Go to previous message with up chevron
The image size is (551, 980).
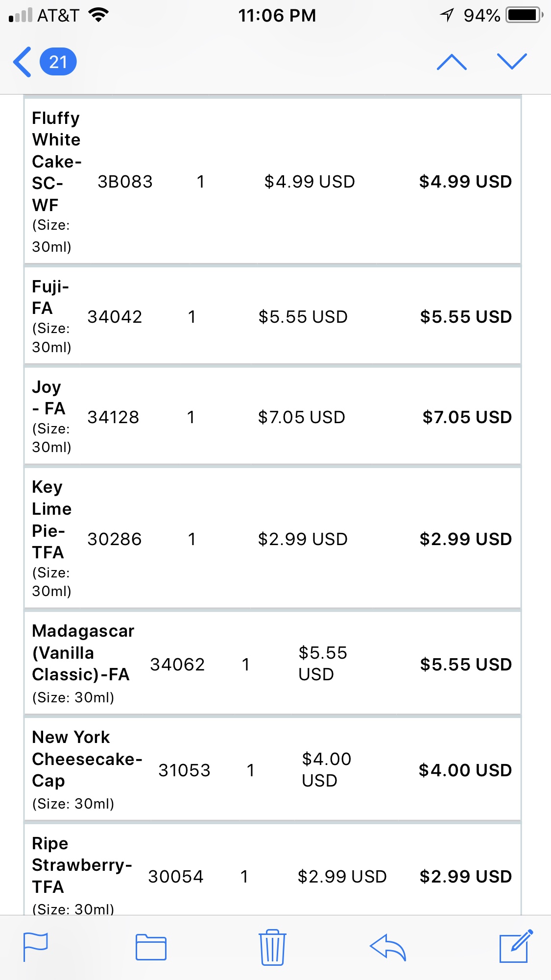[451, 62]
